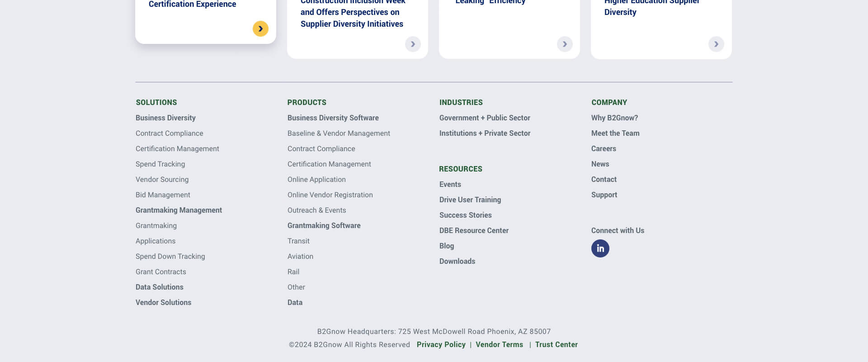The height and width of the screenshot is (362, 868).
Task: Open Certification Management under Solutions
Action: (177, 148)
